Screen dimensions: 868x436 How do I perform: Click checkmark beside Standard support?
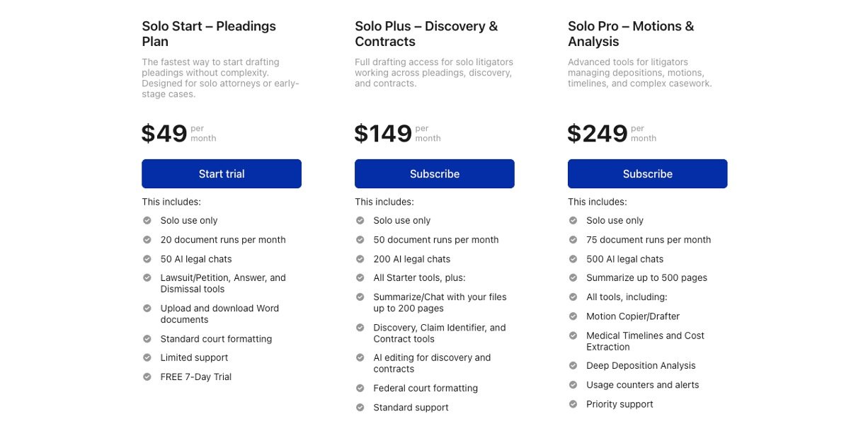point(360,408)
